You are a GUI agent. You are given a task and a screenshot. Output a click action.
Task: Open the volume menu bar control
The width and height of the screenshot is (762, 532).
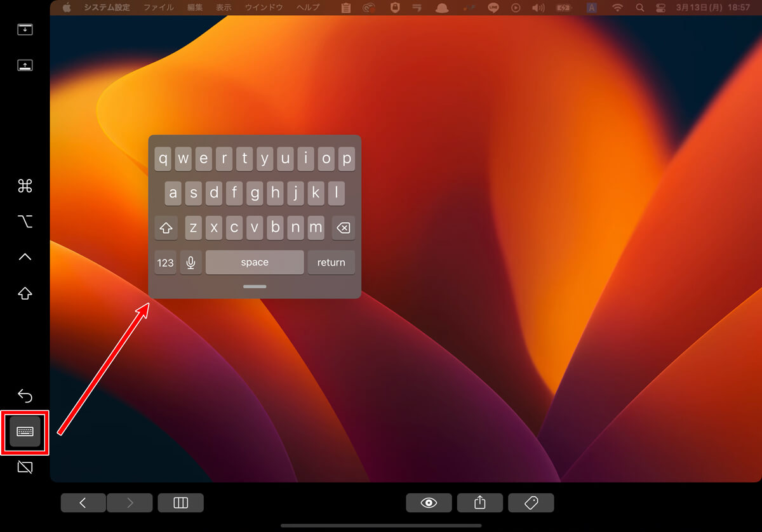click(538, 8)
